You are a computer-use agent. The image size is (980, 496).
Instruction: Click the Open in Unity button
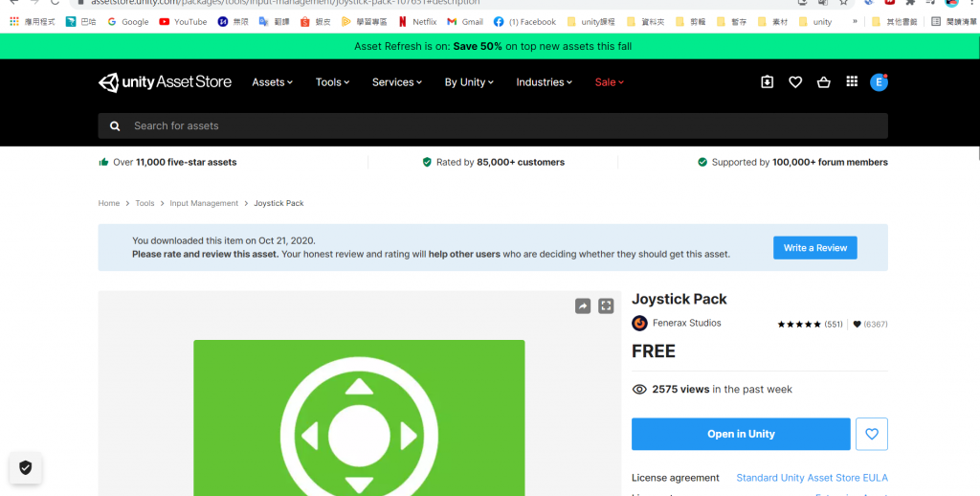tap(741, 434)
